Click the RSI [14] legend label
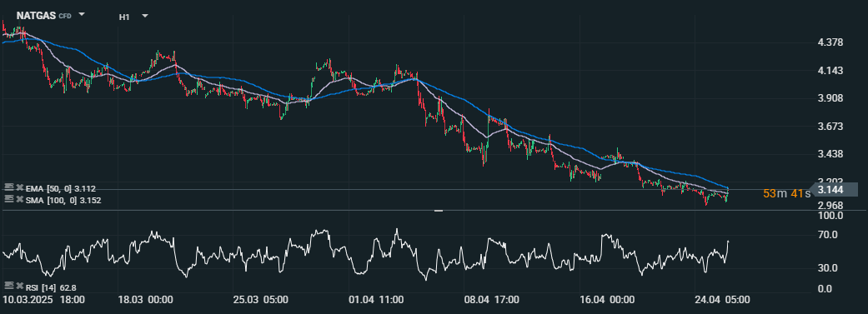The image size is (868, 314). point(43,287)
